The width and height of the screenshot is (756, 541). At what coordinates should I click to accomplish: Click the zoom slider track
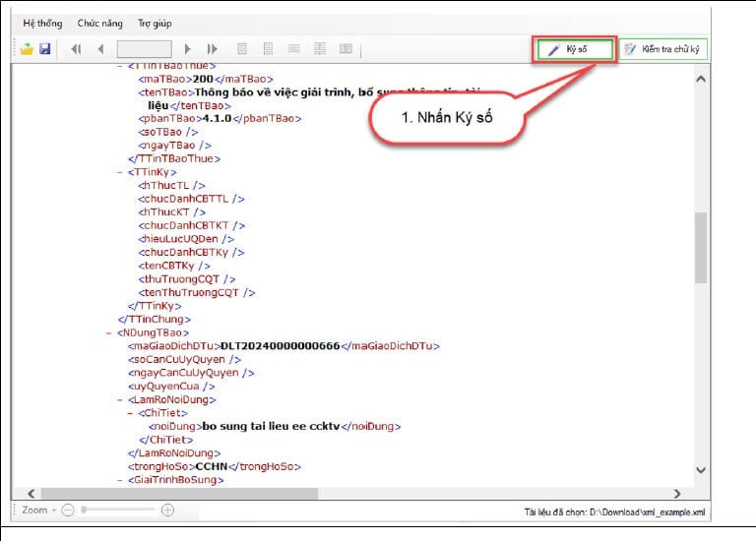pyautogui.click(x=117, y=510)
